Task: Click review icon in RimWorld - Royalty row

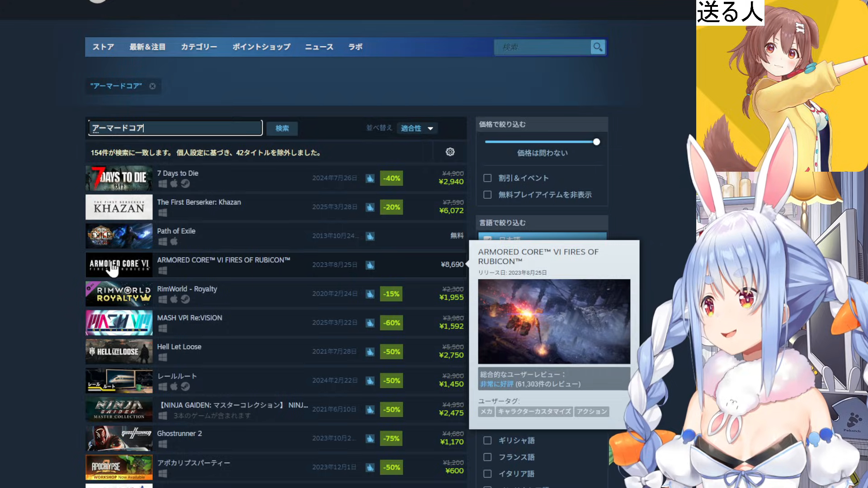Action: 370,294
